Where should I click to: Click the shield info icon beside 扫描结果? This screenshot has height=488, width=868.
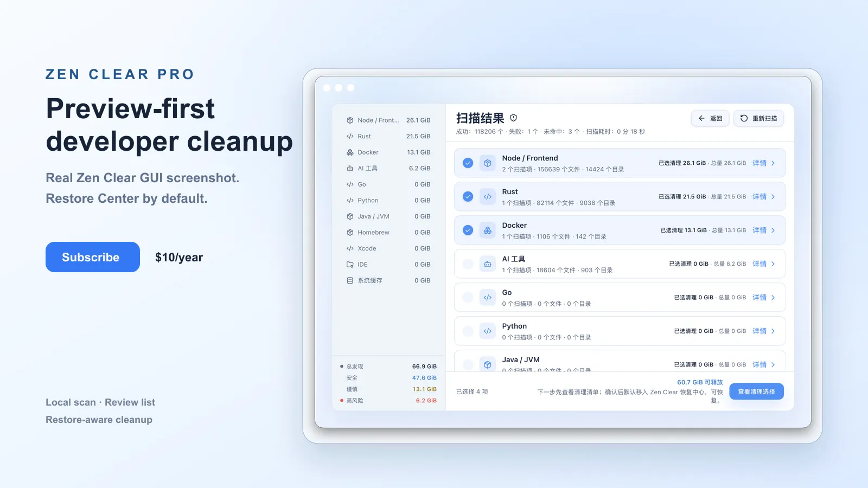pos(514,118)
